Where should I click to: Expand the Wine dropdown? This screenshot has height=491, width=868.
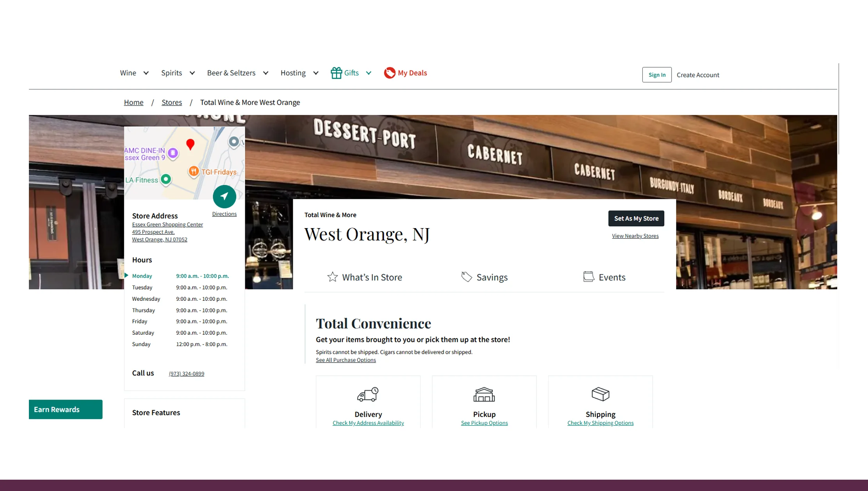click(x=133, y=73)
